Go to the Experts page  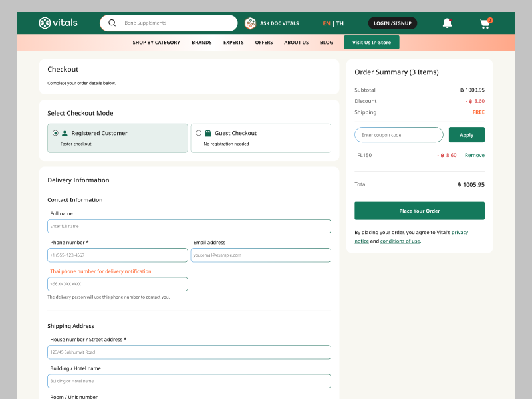pyautogui.click(x=233, y=43)
